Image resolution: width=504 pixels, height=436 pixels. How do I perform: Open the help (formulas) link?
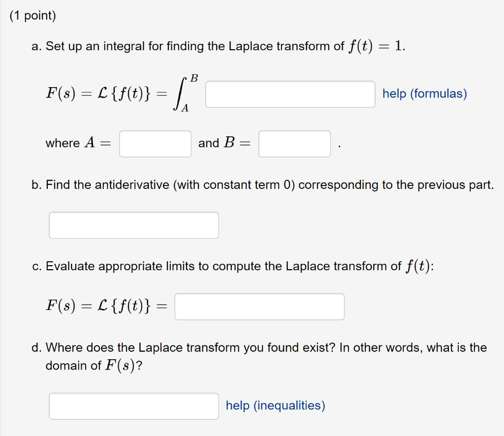424,93
